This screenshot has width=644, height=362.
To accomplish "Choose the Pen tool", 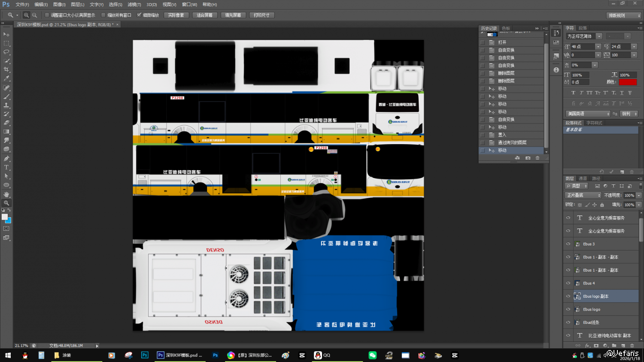I will [x=6, y=158].
